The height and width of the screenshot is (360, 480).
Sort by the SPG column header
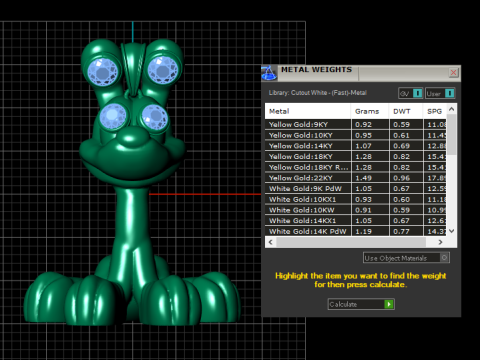[435, 111]
